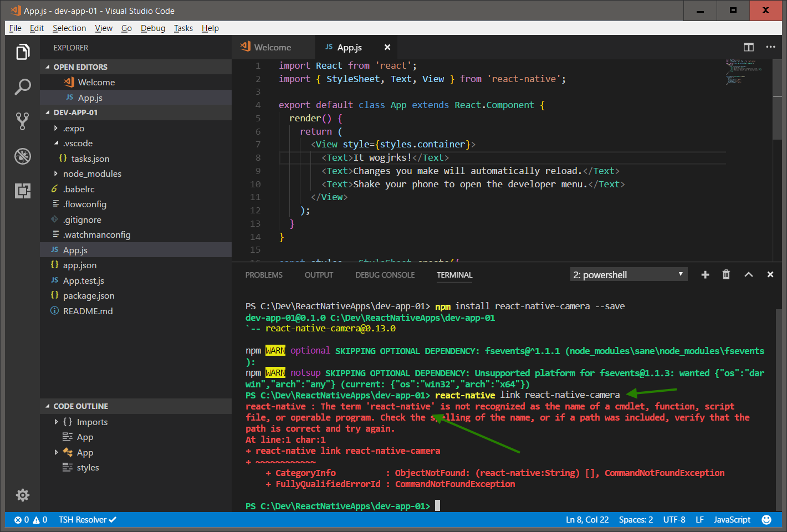Close the App.js editor tab
The width and height of the screenshot is (787, 532).
point(387,47)
